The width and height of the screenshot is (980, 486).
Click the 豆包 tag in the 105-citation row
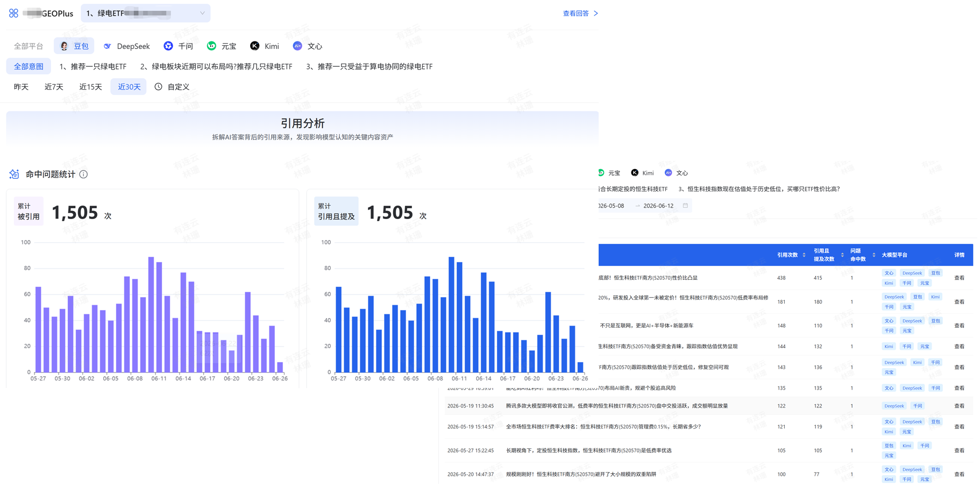pos(889,446)
